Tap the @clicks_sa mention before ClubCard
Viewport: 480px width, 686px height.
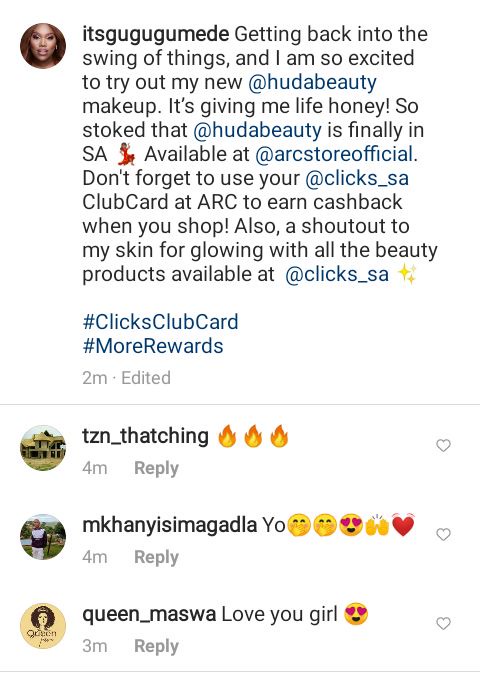point(357,178)
